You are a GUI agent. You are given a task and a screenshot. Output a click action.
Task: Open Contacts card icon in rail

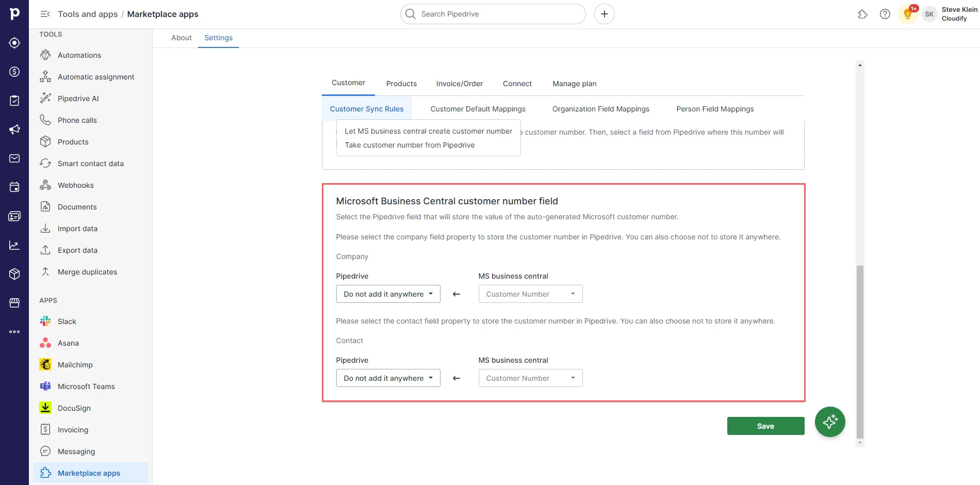14,216
